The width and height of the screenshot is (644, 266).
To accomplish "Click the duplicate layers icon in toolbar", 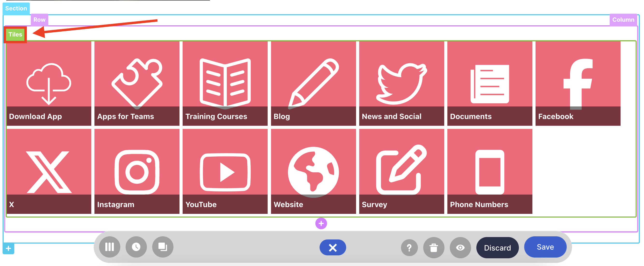I will [163, 247].
